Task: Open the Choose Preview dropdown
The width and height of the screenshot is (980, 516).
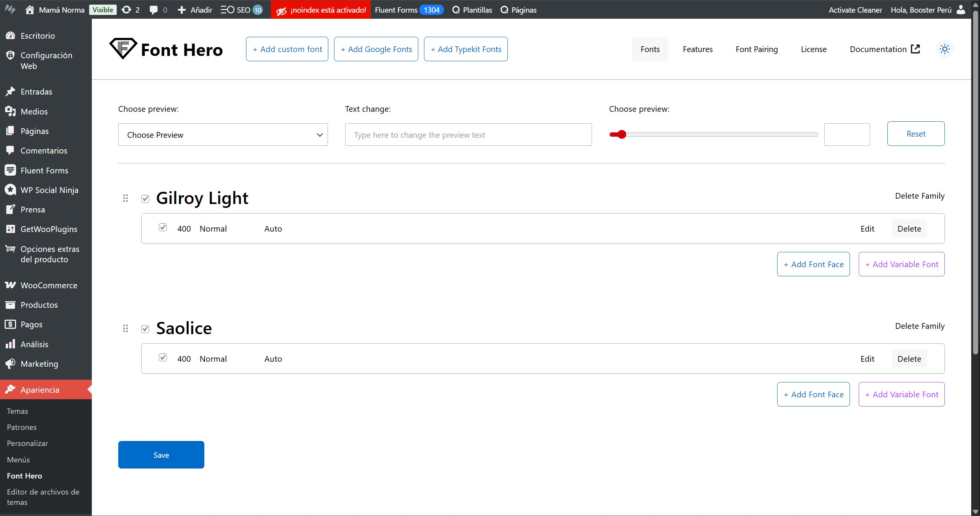Action: [223, 135]
